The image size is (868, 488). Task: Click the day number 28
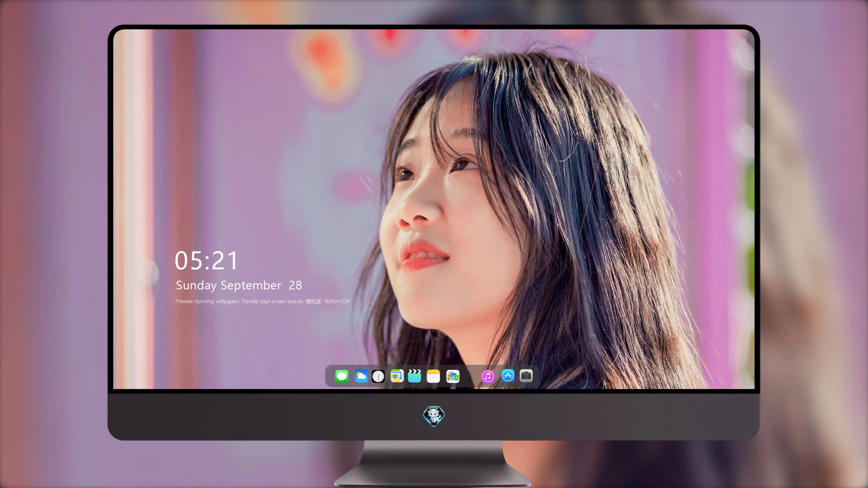(x=295, y=285)
